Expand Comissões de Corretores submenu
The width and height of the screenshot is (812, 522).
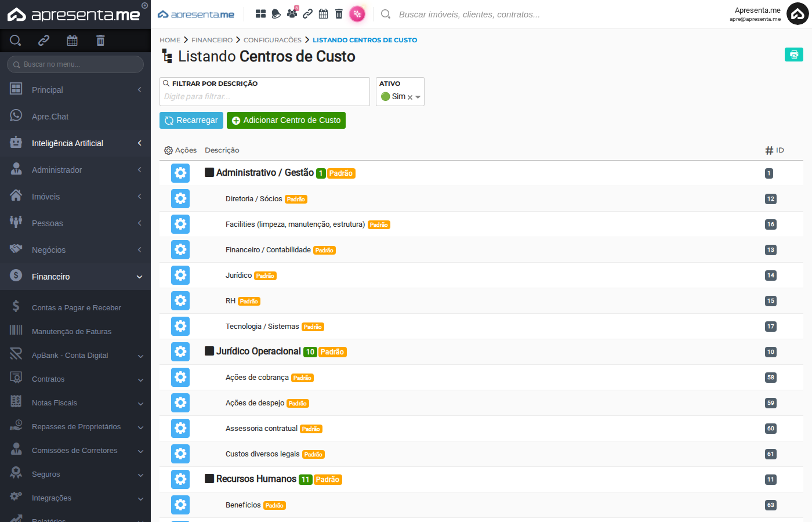(75, 451)
